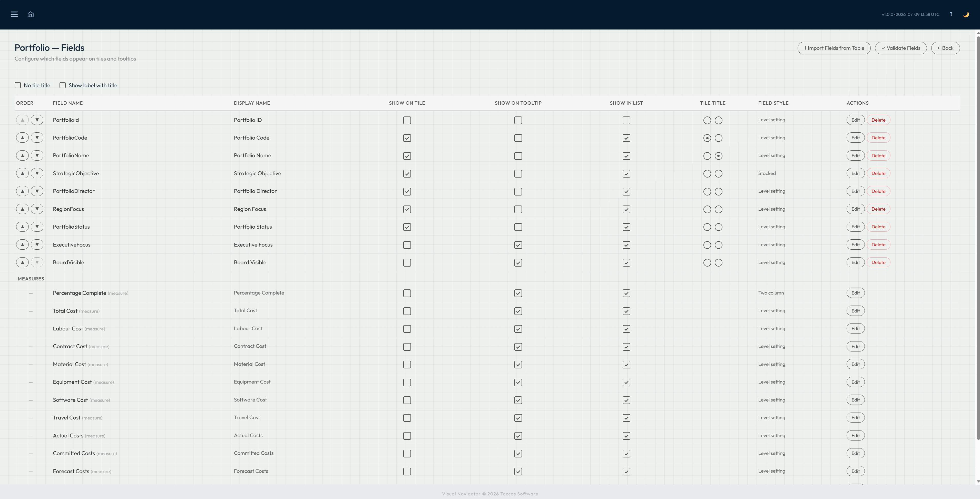Click Import Fields from Table button

click(x=834, y=48)
